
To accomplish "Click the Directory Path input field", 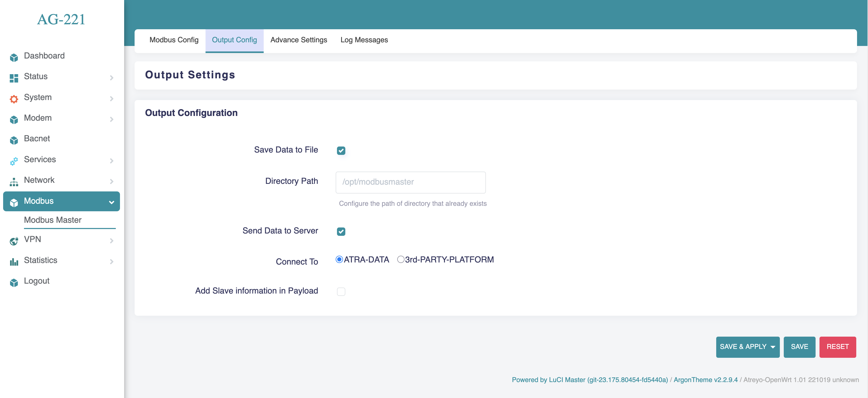I will pyautogui.click(x=411, y=182).
